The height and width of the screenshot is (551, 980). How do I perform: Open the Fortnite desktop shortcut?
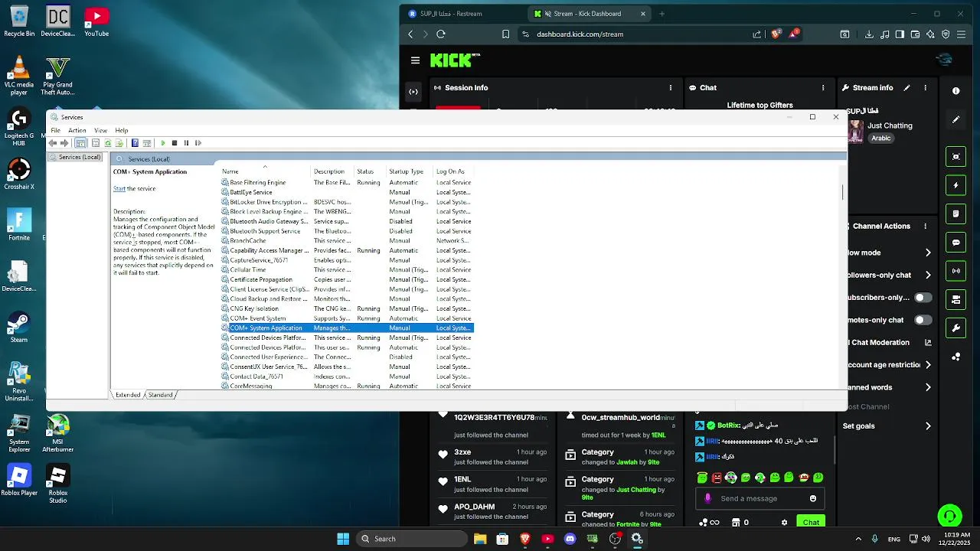pos(19,224)
